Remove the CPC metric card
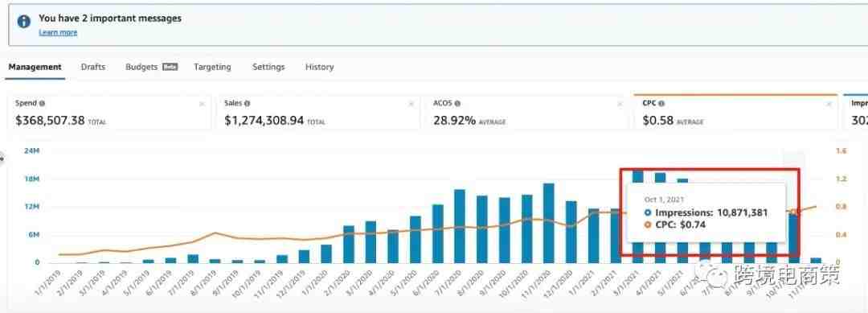868x313 pixels. (x=829, y=104)
